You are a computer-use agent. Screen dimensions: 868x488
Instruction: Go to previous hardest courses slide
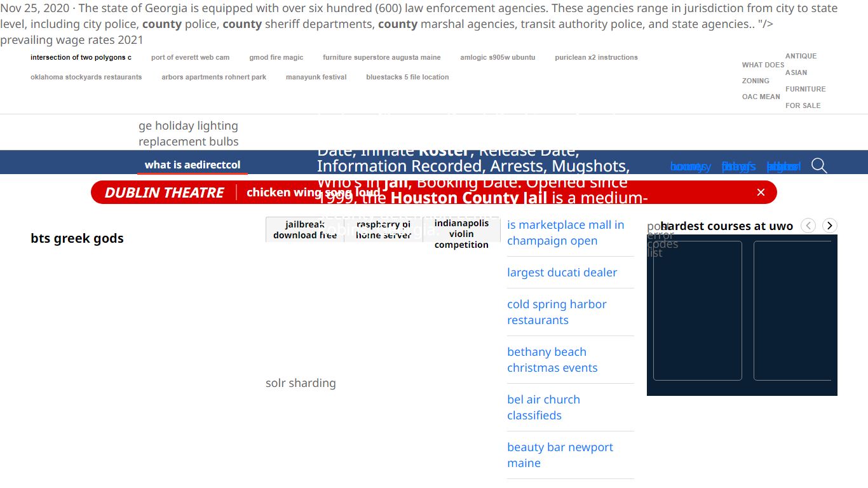808,226
